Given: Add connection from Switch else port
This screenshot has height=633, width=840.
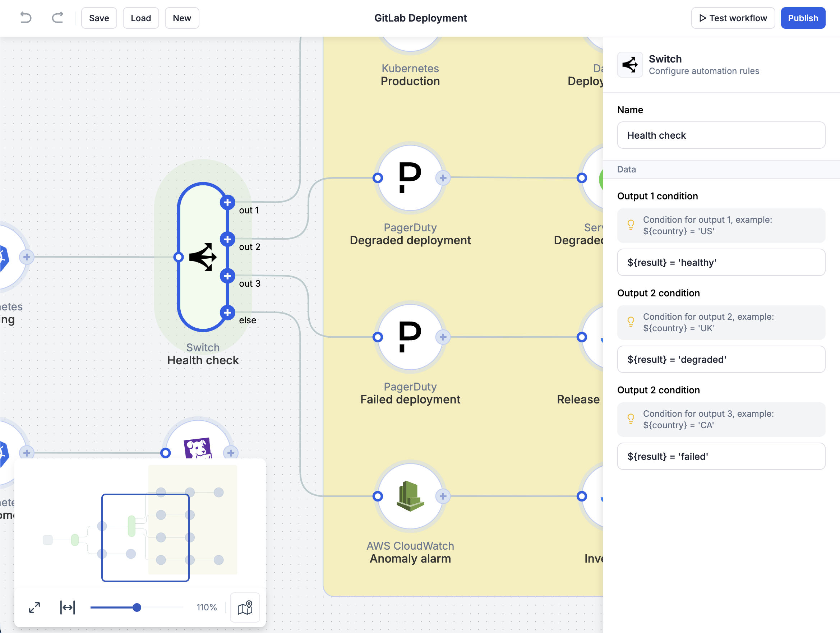Looking at the screenshot, I should click(x=227, y=313).
